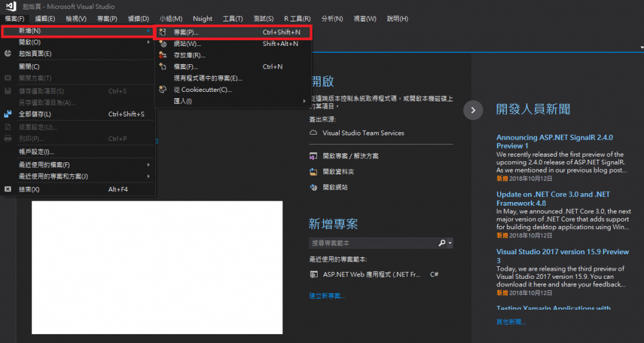
Task: Open the 偵錯(D) menu
Action: 138,18
